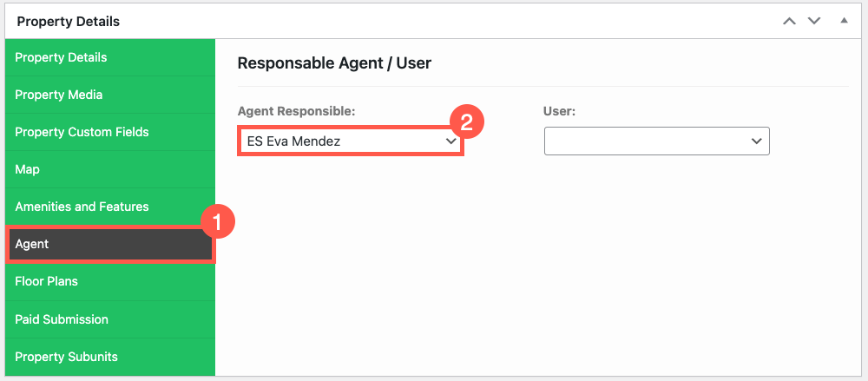The width and height of the screenshot is (868, 381).
Task: Select the Amenities and Features tab
Action: pos(109,207)
